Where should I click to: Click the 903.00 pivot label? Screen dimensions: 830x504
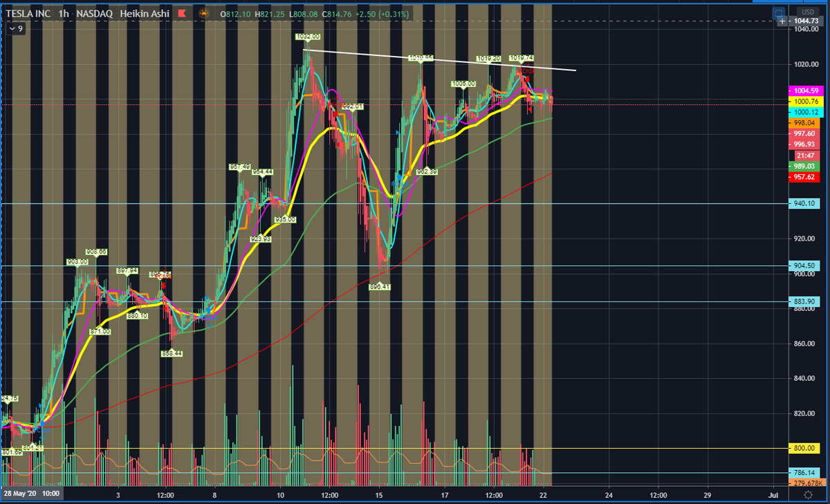77,261
